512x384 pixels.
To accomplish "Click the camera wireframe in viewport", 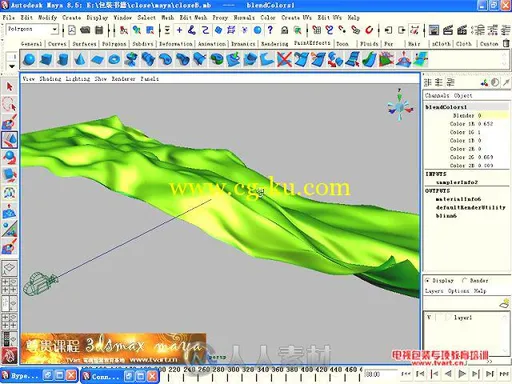I will (40, 283).
